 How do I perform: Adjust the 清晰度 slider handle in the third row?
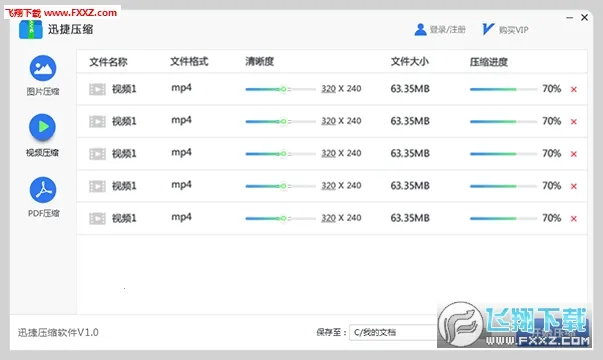[283, 154]
